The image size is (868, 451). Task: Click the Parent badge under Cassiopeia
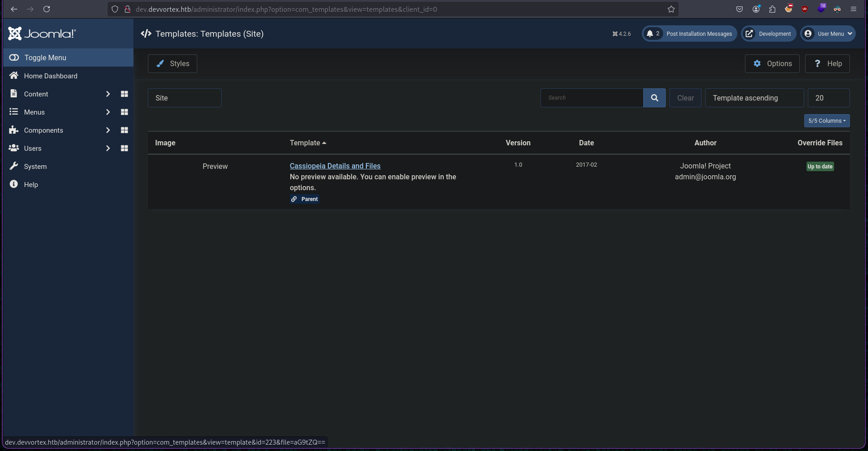[x=305, y=199]
